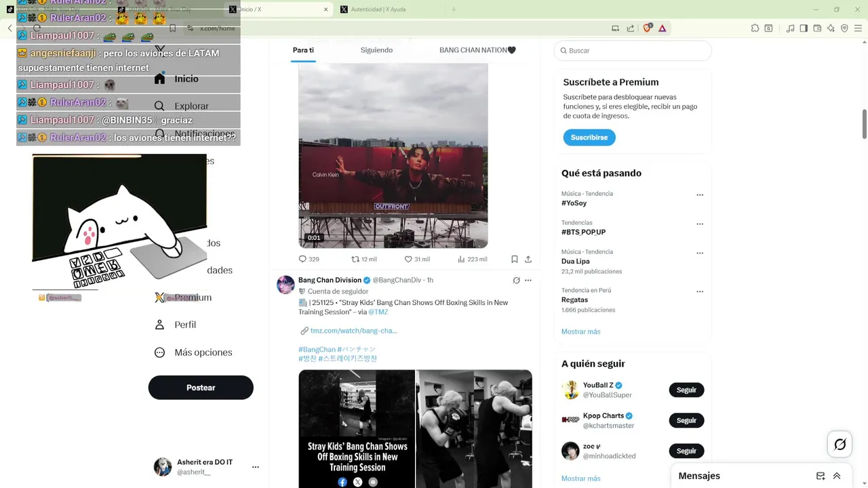
Task: Click the Grok icon on Bang Chan Division post
Action: (516, 280)
